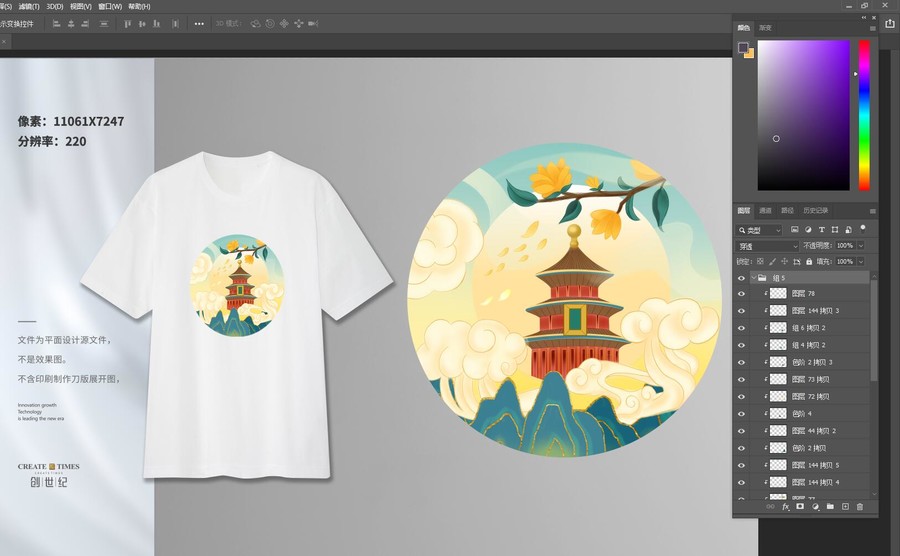Select the 3D slide camera icon

pyautogui.click(x=298, y=24)
